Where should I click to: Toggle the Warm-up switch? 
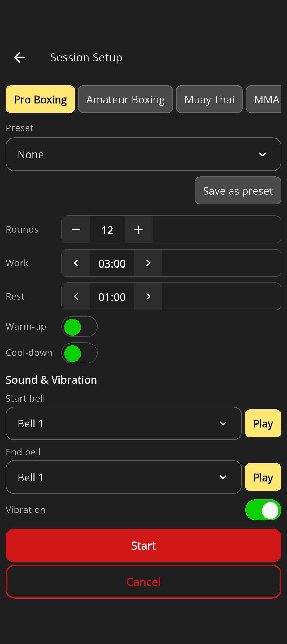79,327
